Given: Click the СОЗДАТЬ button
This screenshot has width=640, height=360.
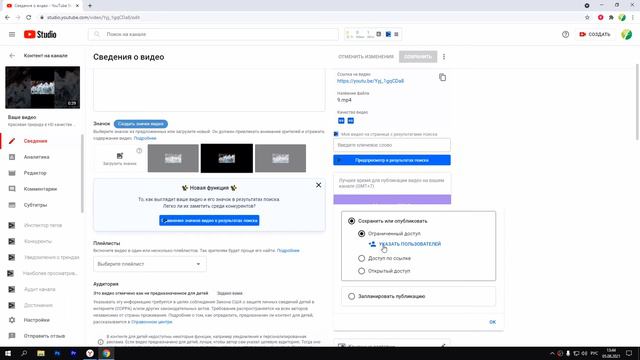Looking at the screenshot, I should 595,35.
